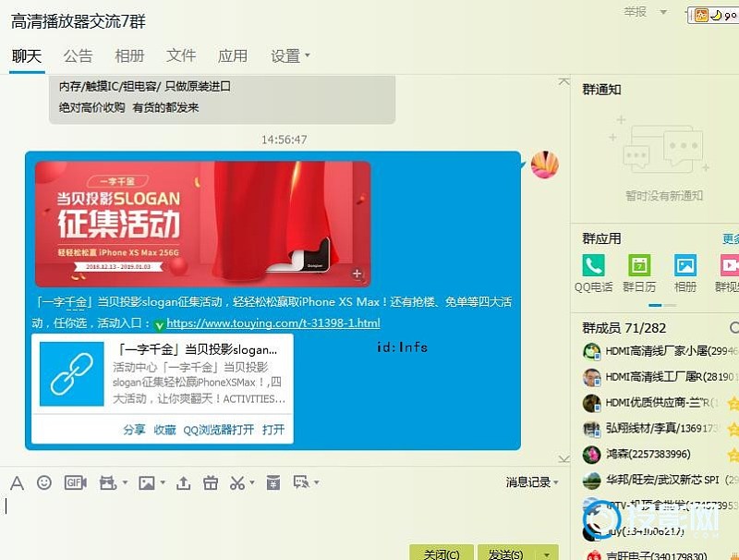This screenshot has width=739, height=560.
Task: Click the group title 高清播放器交流7群
Action: point(79,21)
